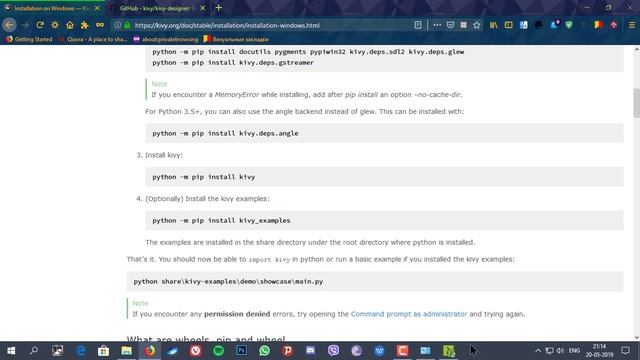Open Vivaldi browser from the taskbar
The height and width of the screenshot is (360, 640).
[x=196, y=351]
